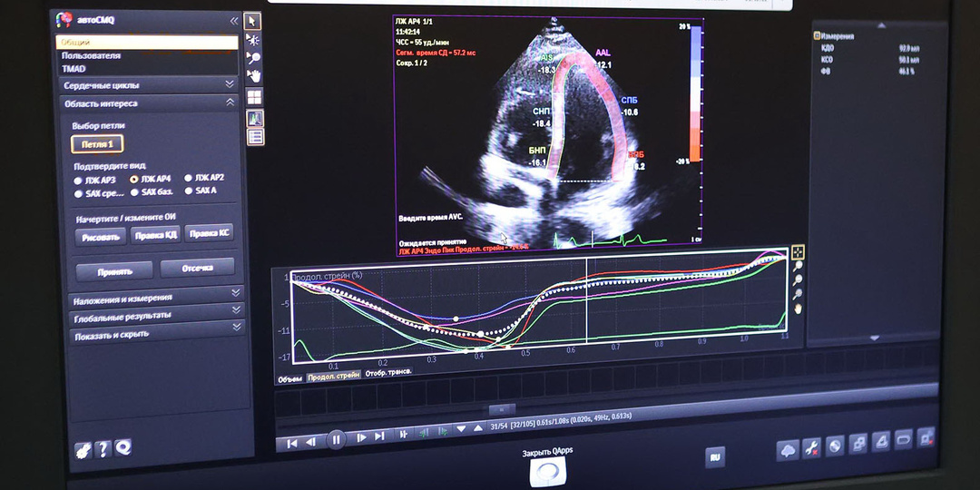Click the Правка КД button

tap(156, 234)
